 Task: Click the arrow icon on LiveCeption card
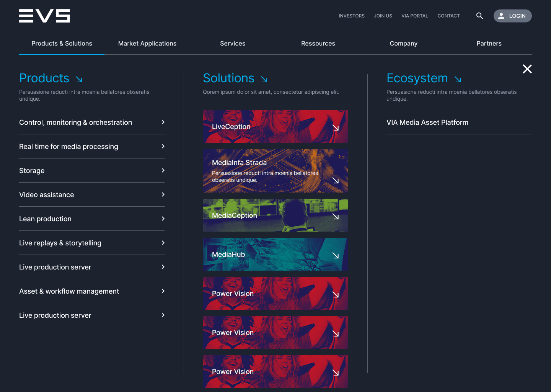tap(336, 127)
